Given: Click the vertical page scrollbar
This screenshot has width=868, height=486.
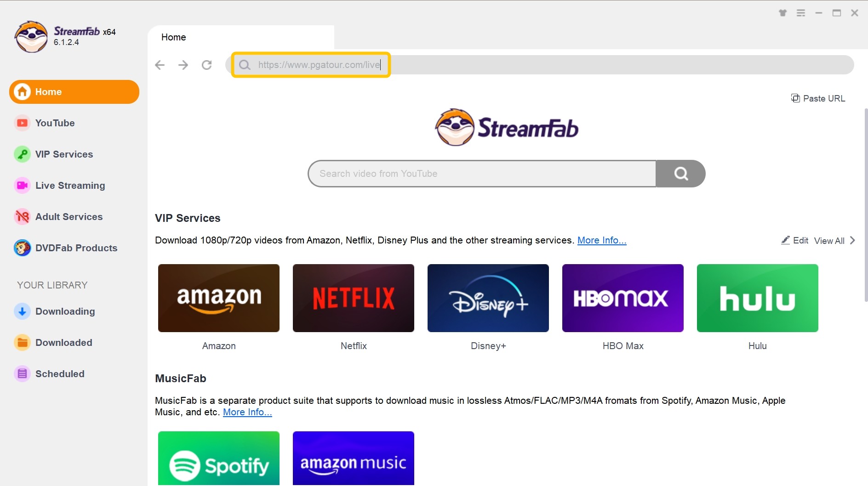Looking at the screenshot, I should [x=866, y=205].
